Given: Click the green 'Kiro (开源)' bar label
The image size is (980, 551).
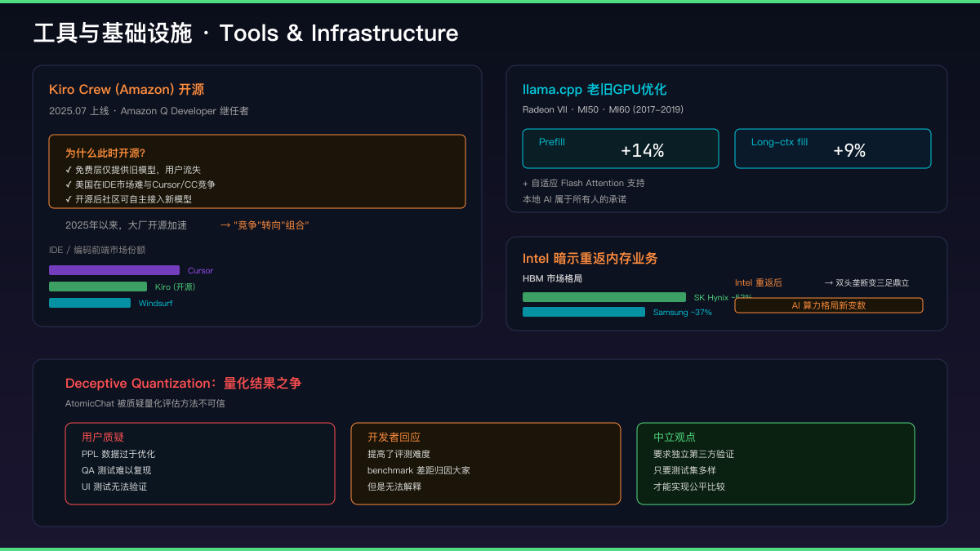Looking at the screenshot, I should coord(176,287).
